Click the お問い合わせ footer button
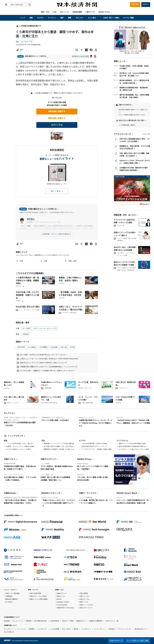 pyautogui.click(x=116, y=641)
